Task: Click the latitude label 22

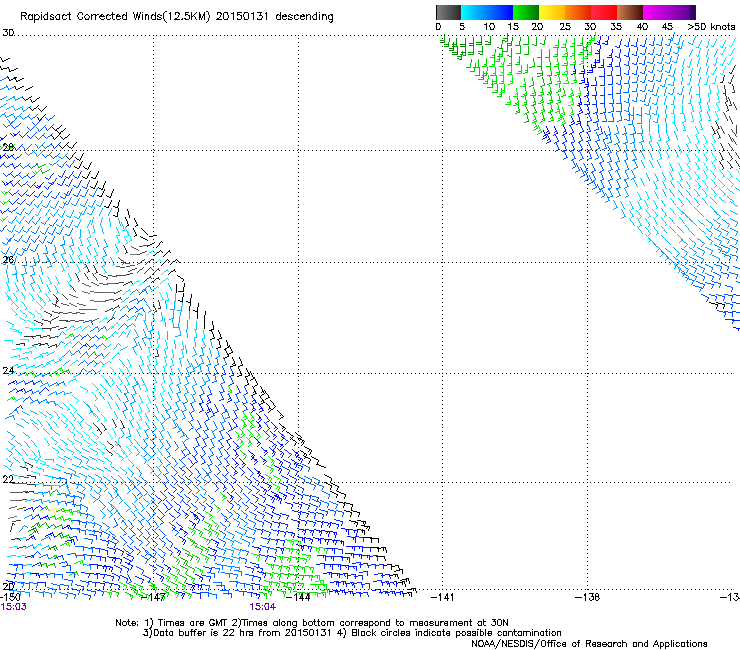Action: (x=8, y=480)
